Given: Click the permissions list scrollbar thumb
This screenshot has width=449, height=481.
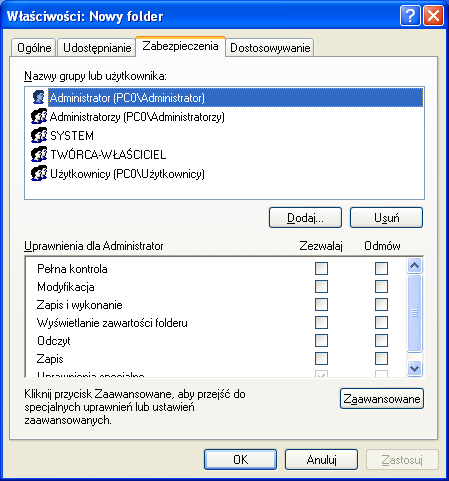Looking at the screenshot, I should pos(414,313).
